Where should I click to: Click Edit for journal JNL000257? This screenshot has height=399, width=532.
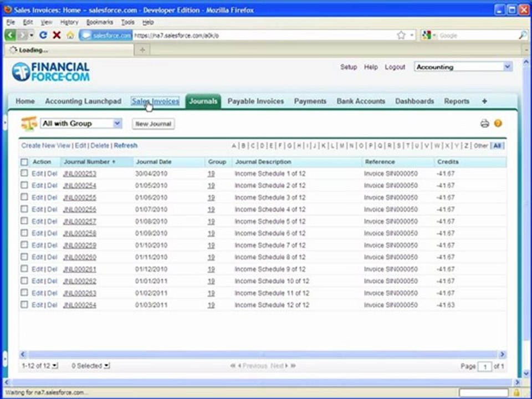click(x=37, y=221)
